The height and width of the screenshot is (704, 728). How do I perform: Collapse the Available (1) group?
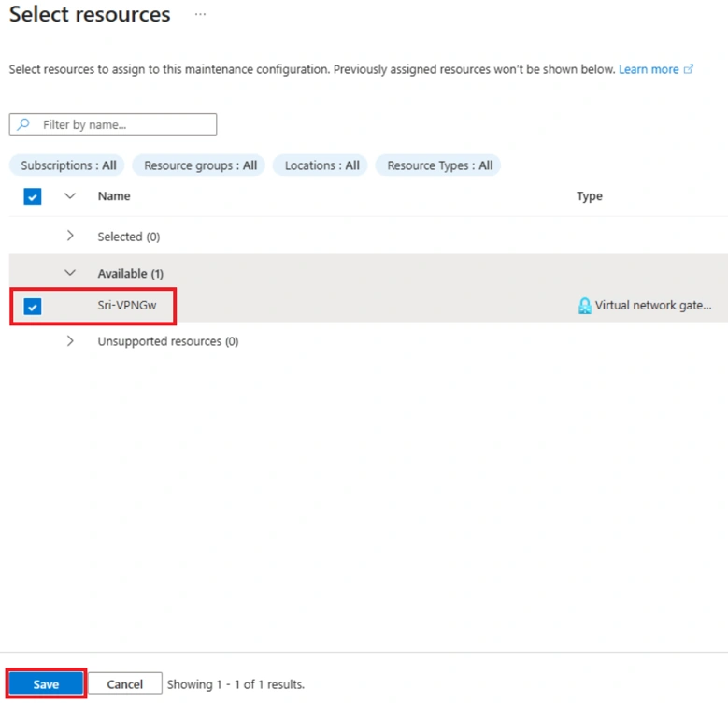tap(70, 273)
